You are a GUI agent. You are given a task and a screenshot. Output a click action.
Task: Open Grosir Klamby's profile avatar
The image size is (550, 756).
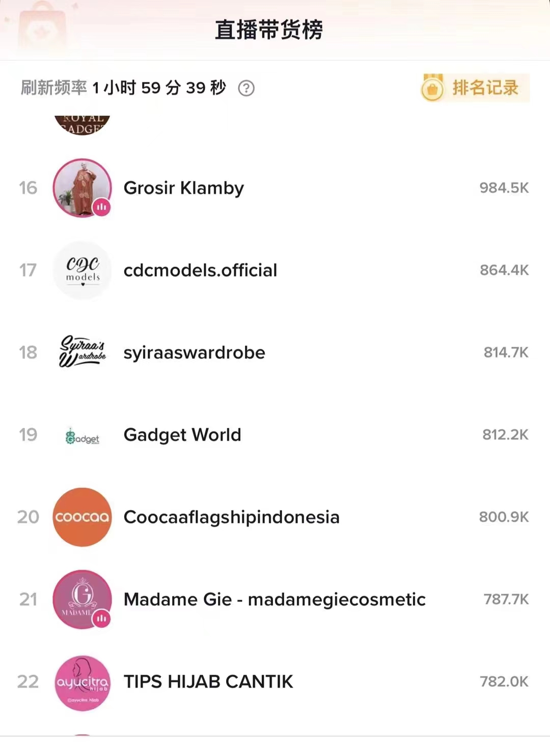[x=81, y=187]
